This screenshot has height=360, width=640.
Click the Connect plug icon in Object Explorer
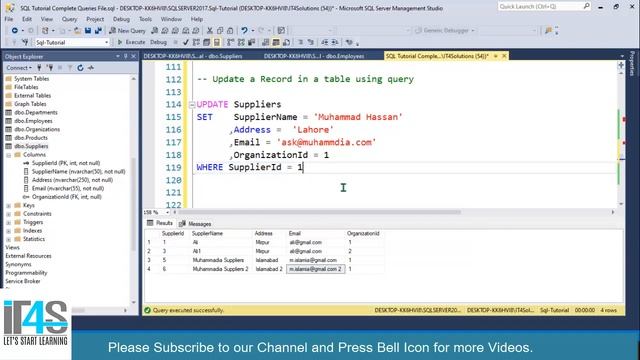40,68
